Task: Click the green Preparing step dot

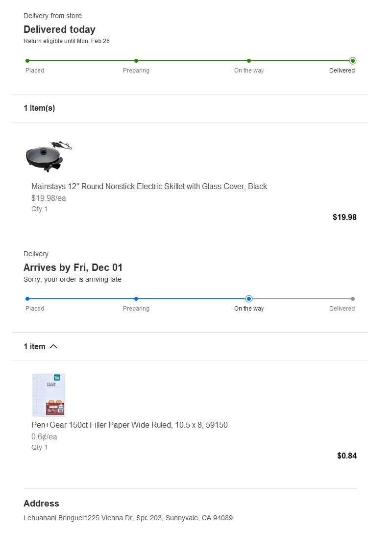Action: point(136,61)
